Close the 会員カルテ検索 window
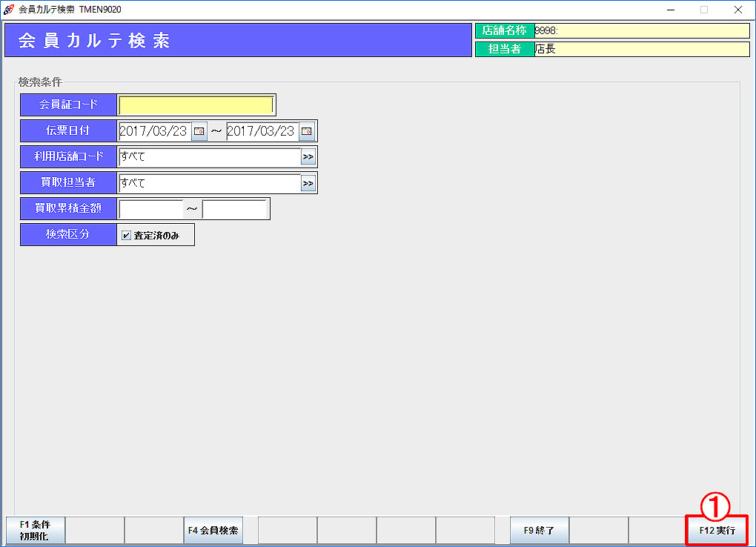Screen dimensions: 756x547 tap(738, 10)
